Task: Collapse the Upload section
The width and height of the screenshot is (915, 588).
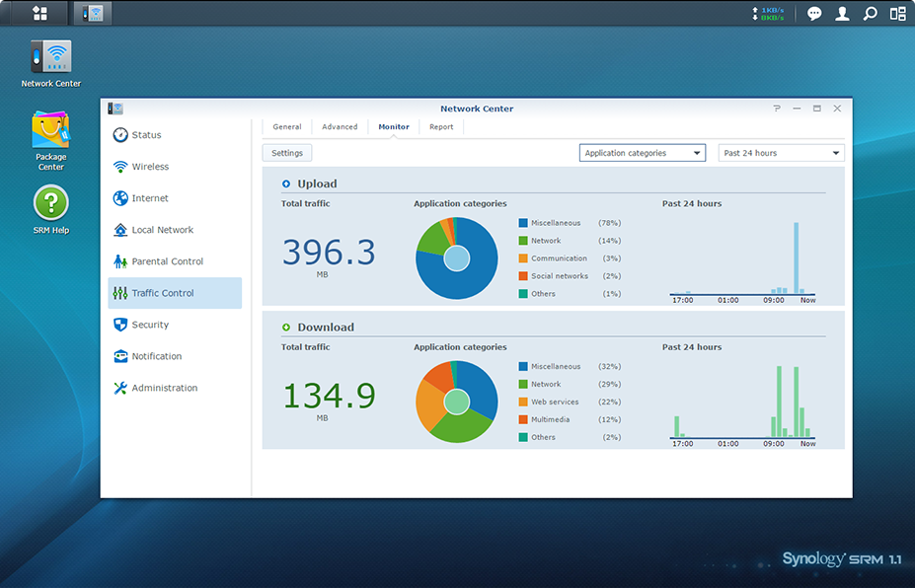Action: 286,184
